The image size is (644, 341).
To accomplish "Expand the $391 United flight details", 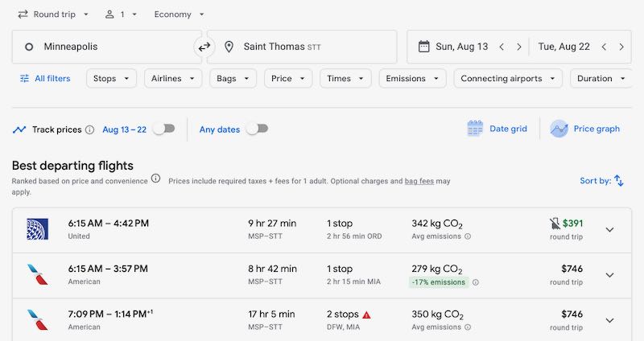I will point(609,229).
